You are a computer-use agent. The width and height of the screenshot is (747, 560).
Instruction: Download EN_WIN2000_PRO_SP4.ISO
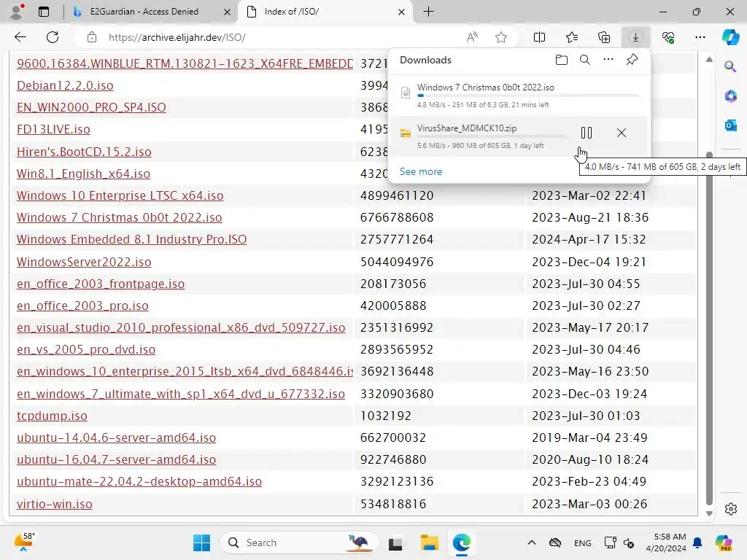pos(91,107)
